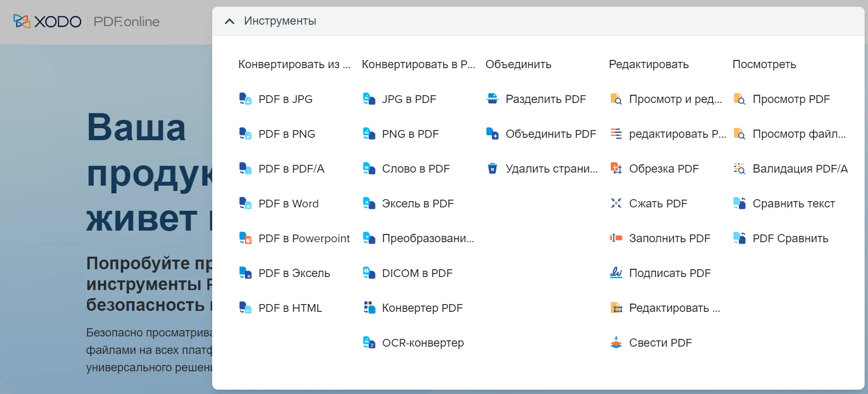Open the PDF в Word converter
This screenshot has height=394, width=868.
click(x=288, y=204)
